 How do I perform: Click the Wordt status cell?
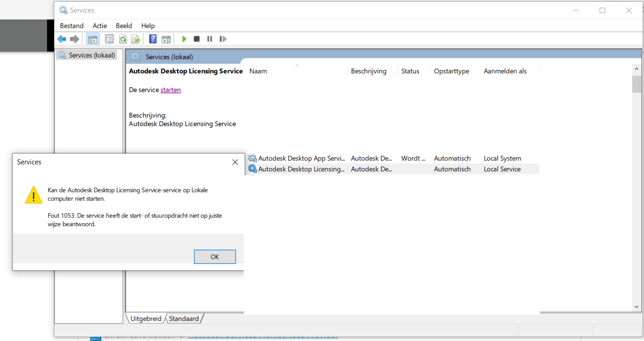(x=413, y=158)
